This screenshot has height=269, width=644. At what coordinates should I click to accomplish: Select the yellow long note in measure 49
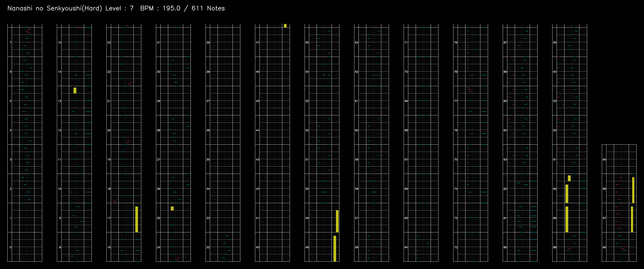point(337,221)
